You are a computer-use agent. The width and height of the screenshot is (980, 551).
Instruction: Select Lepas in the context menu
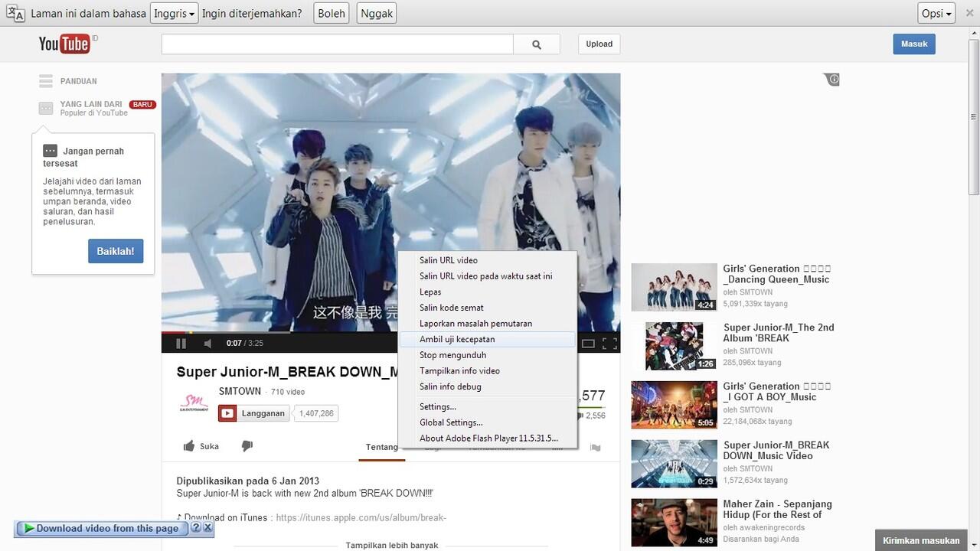[x=487, y=292]
